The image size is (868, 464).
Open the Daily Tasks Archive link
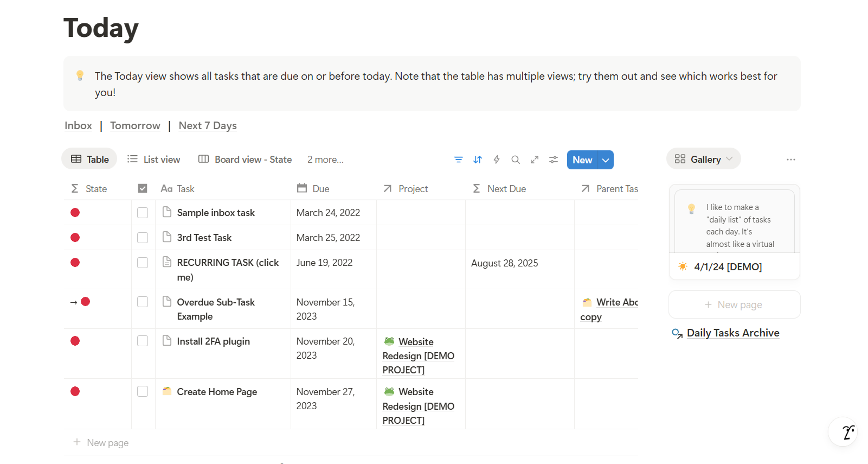point(732,333)
